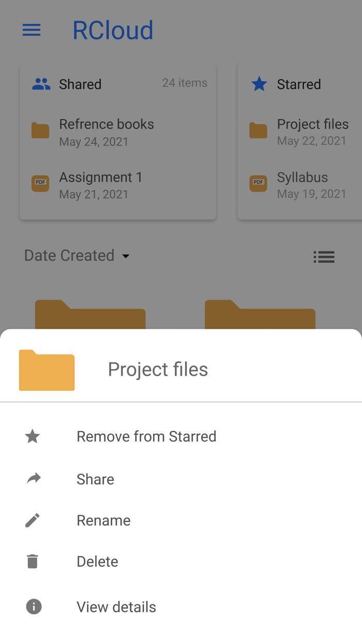Image resolution: width=362 pixels, height=644 pixels.
Task: Tap the Rename pencil icon
Action: coord(32,520)
